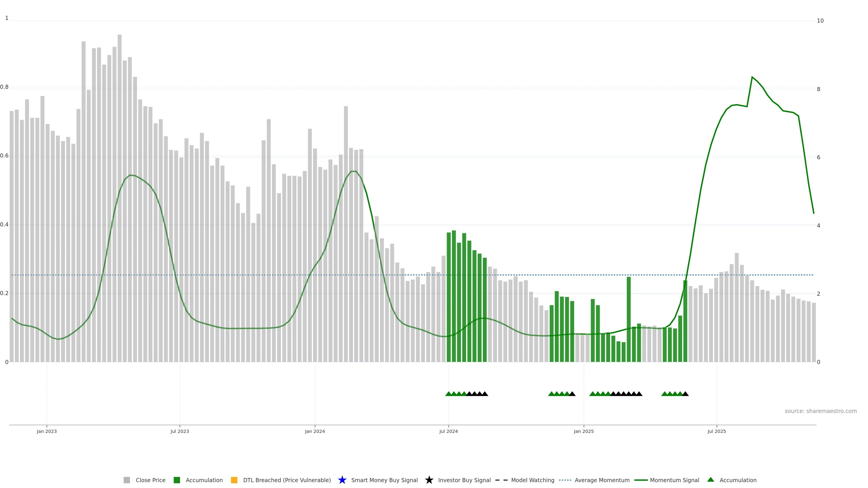Click the green Accumulation triangle legend icon

pyautogui.click(x=711, y=480)
